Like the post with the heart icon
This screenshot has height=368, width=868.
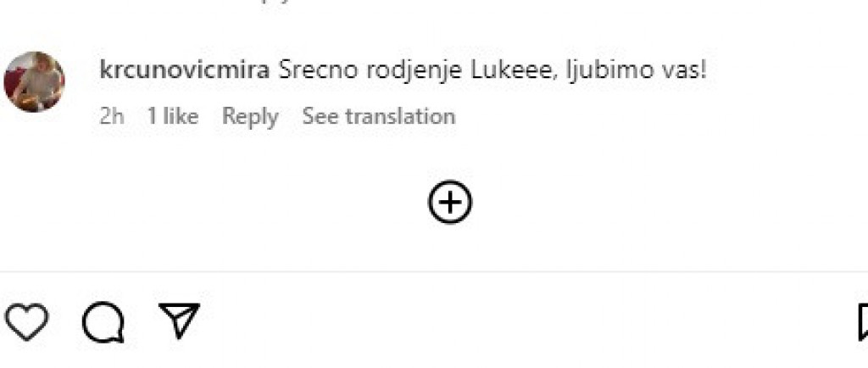coord(25,321)
